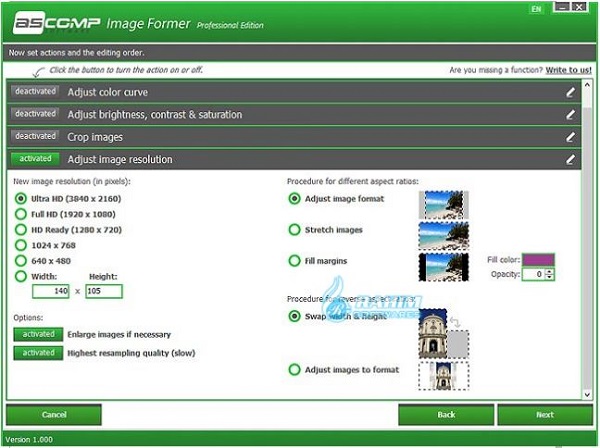
Task: Expand the Adjust color curve action row
Action: (294, 92)
